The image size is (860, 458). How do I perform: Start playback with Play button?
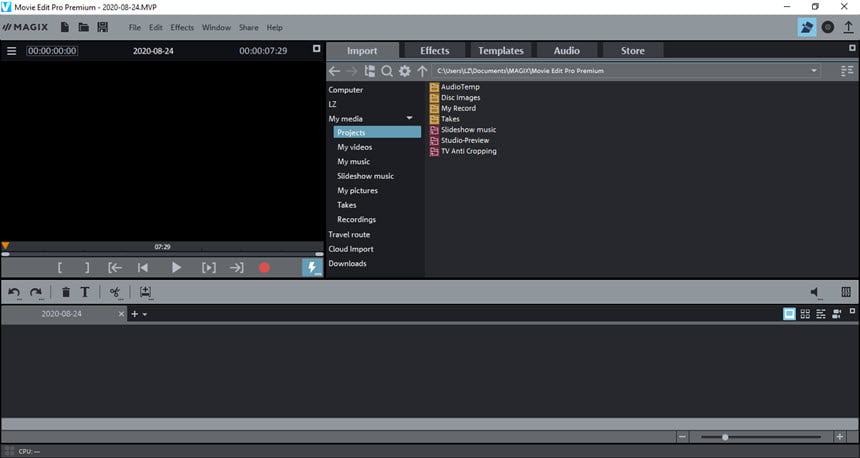click(176, 268)
